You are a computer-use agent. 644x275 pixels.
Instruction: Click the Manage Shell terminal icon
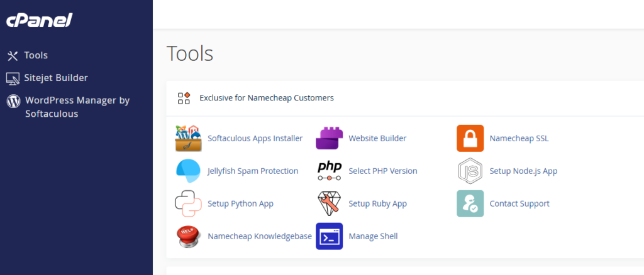(x=329, y=236)
